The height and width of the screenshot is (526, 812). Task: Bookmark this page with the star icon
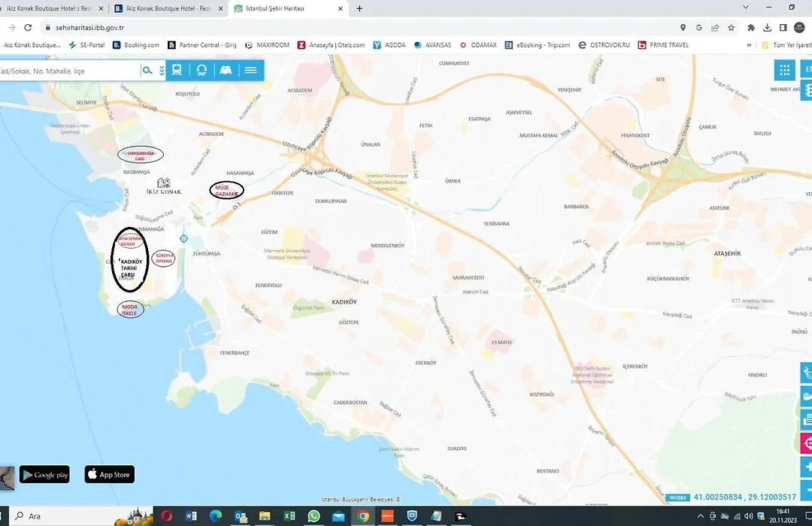[731, 27]
